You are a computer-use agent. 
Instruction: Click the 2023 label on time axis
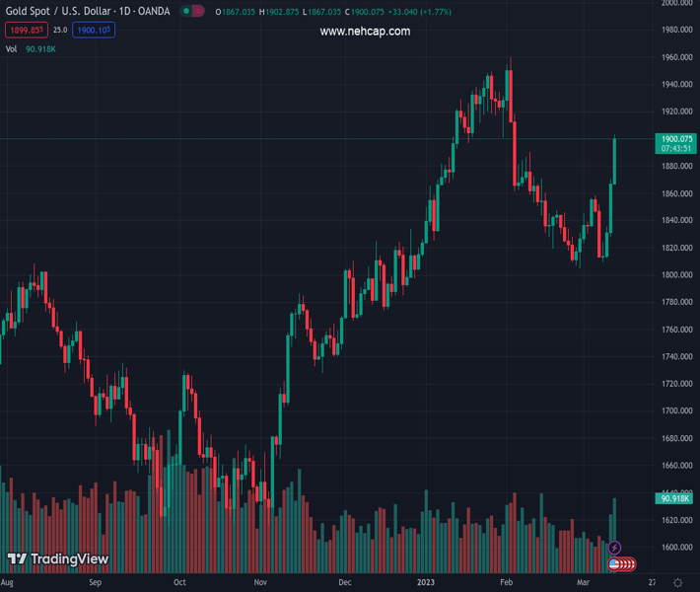(426, 583)
